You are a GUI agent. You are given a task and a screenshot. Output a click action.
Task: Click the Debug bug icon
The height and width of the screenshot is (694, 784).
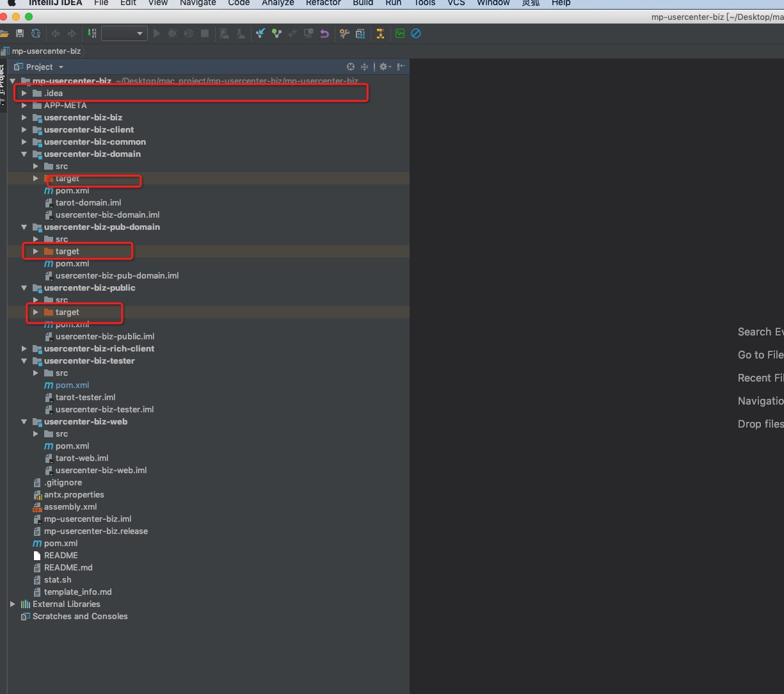tap(172, 33)
